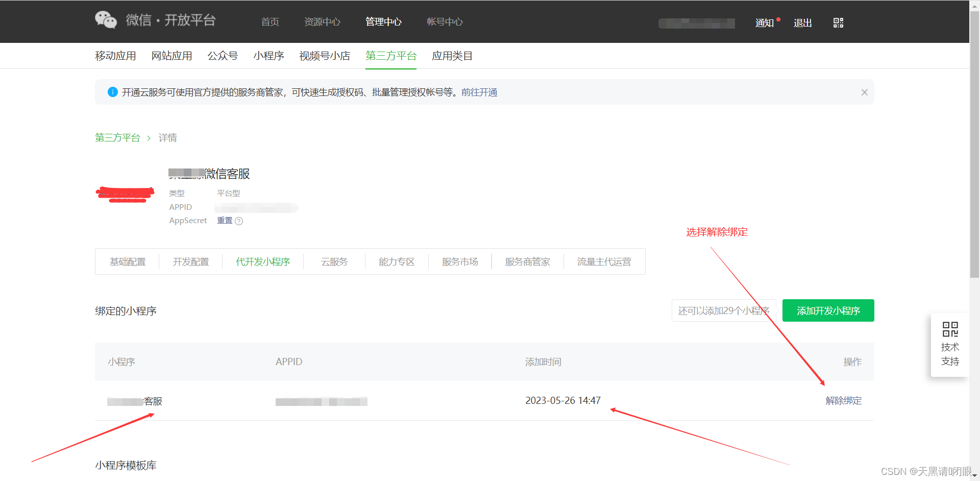
Task: Open the 基础配置 tab
Action: click(128, 262)
